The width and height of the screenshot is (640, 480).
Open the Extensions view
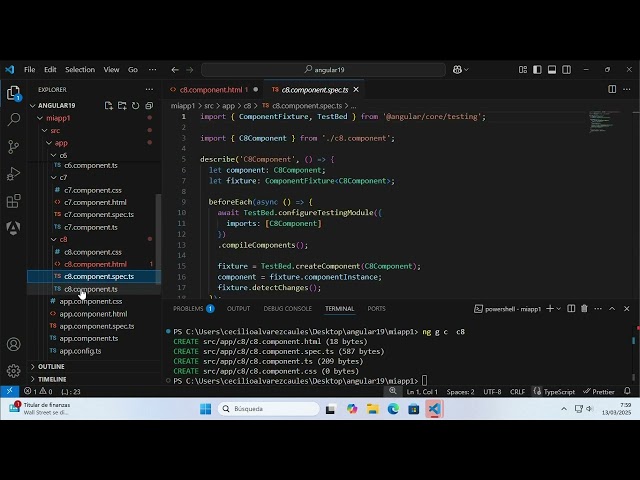(13, 201)
